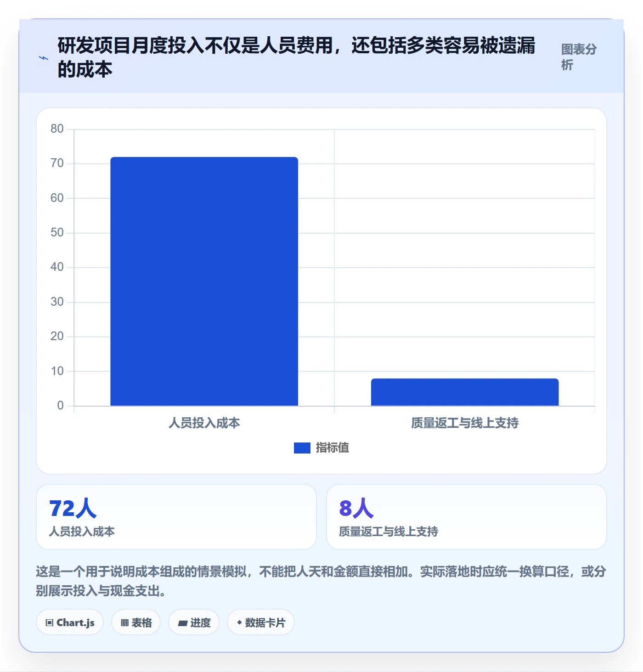Viewport: 643px width, 672px height.
Task: Click the 质量返工与线上支持 x-axis label
Action: pyautogui.click(x=465, y=423)
